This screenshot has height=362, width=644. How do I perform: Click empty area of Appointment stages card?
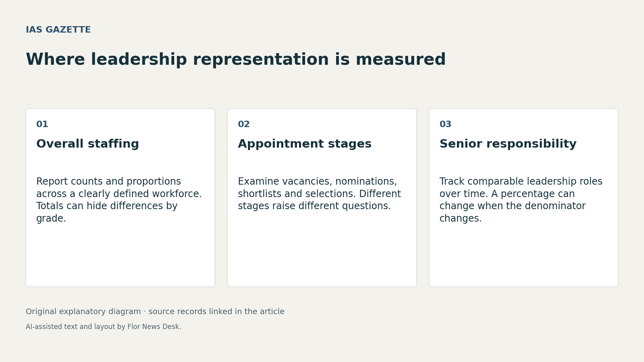tap(322, 249)
